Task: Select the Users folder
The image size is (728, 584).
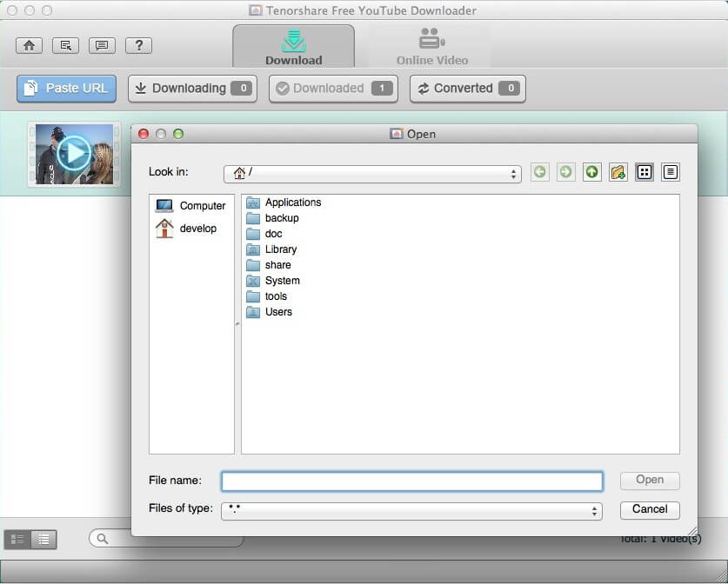Action: [270, 312]
